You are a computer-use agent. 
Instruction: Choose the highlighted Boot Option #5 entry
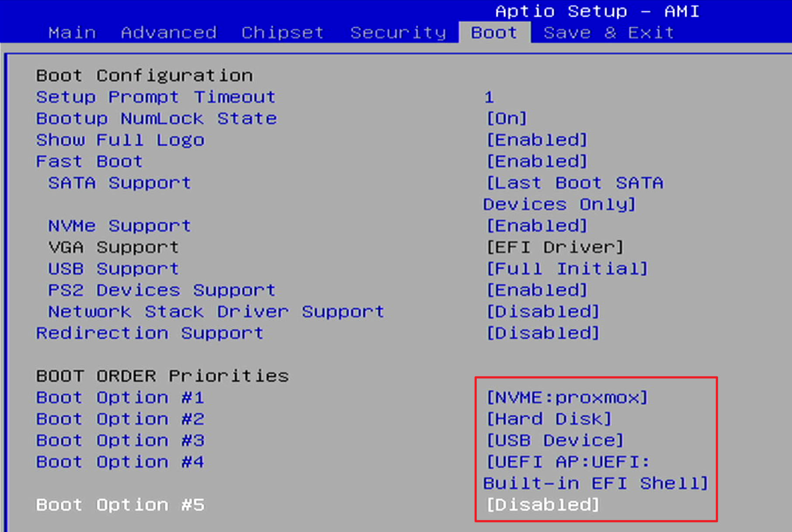[x=120, y=505]
